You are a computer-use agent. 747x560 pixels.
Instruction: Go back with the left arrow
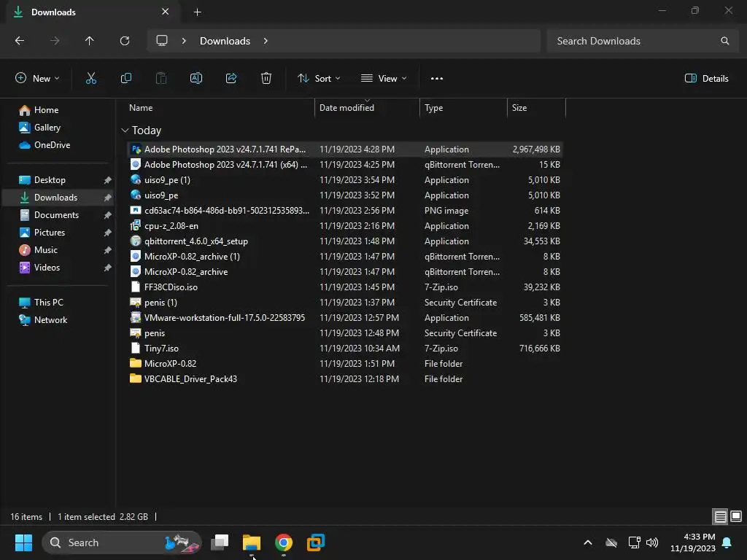pyautogui.click(x=20, y=41)
